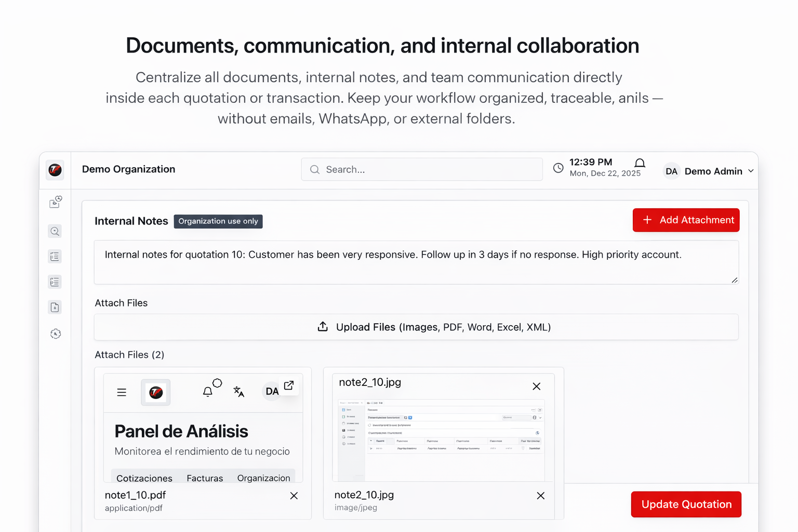Click the red app logo in the sidebar
Image resolution: width=798 pixels, height=532 pixels.
(55, 170)
